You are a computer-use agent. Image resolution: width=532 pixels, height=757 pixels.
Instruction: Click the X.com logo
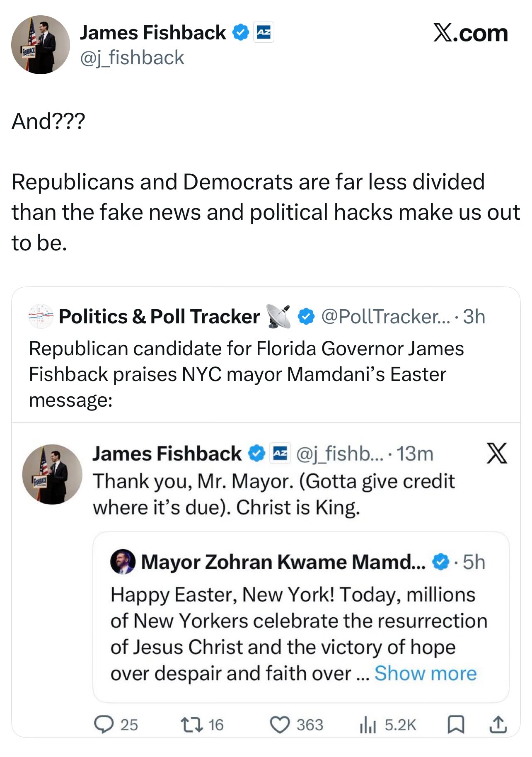(471, 33)
